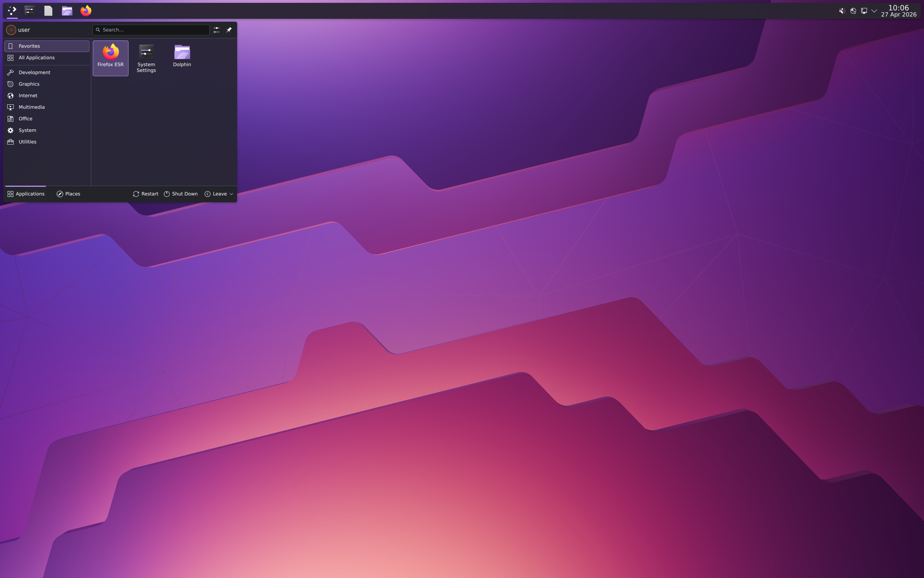
Task: Open the folder icon in top panel
Action: (x=67, y=11)
